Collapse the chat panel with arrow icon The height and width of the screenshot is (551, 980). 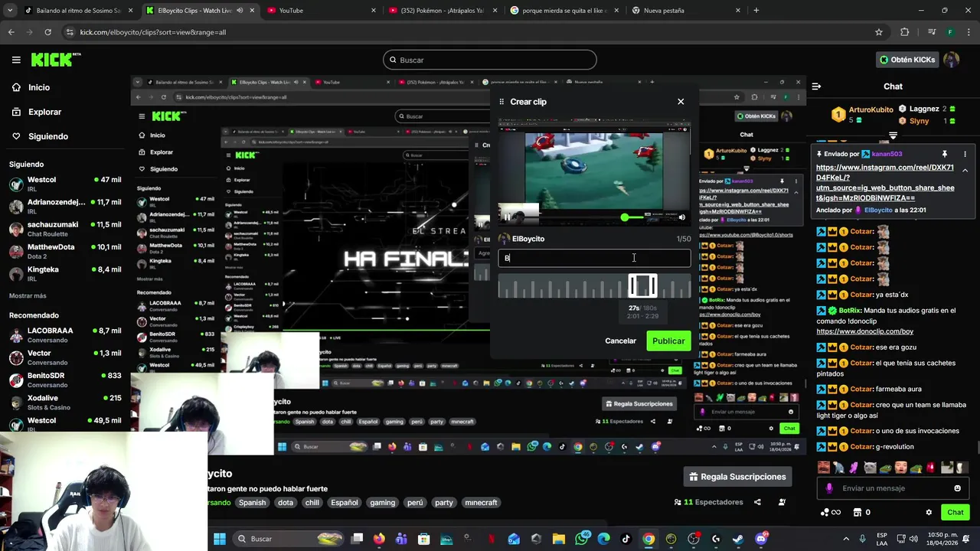tap(816, 86)
